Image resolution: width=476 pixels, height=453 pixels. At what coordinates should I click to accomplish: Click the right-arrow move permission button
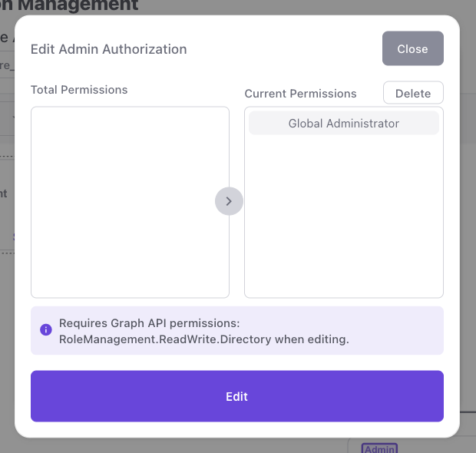(x=229, y=201)
